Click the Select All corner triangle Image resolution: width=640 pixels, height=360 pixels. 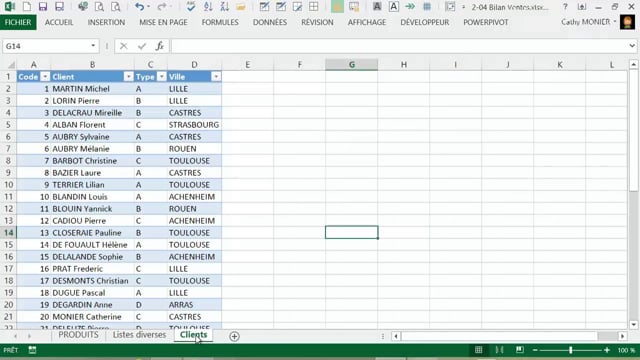(x=11, y=64)
